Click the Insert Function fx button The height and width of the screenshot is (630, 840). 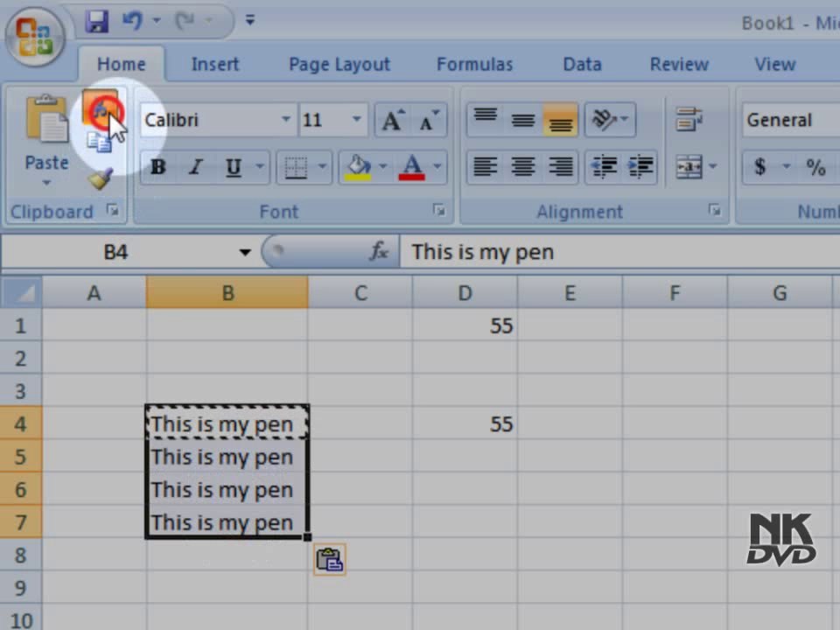[x=379, y=251]
